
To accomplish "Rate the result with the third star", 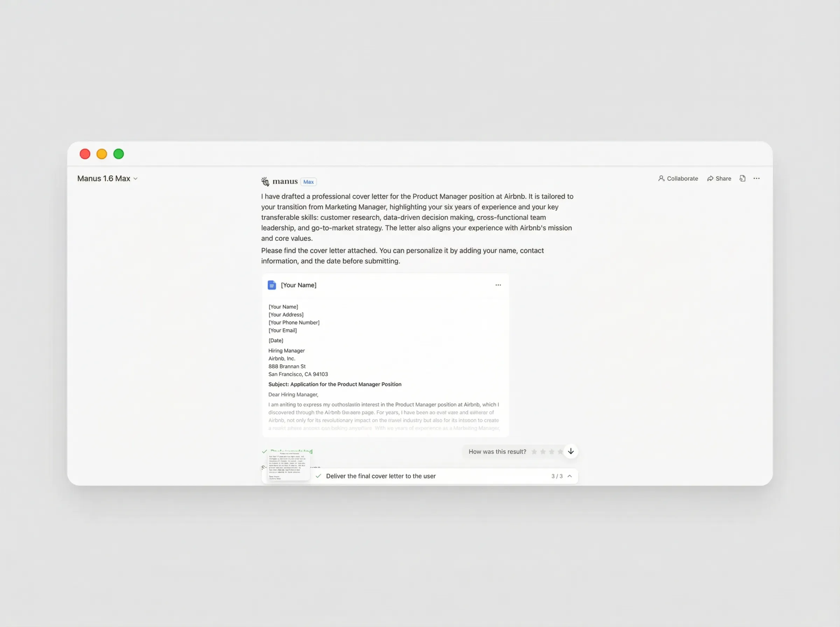I will click(x=552, y=452).
